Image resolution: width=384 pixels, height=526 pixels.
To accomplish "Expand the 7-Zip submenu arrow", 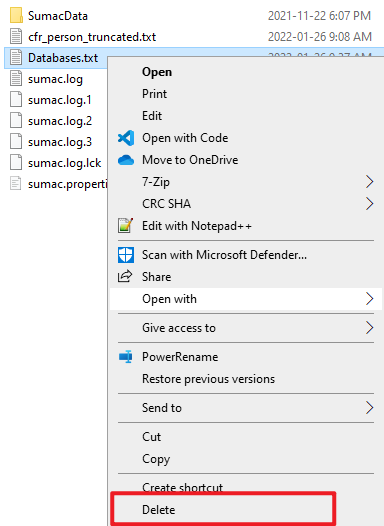I will tap(369, 182).
